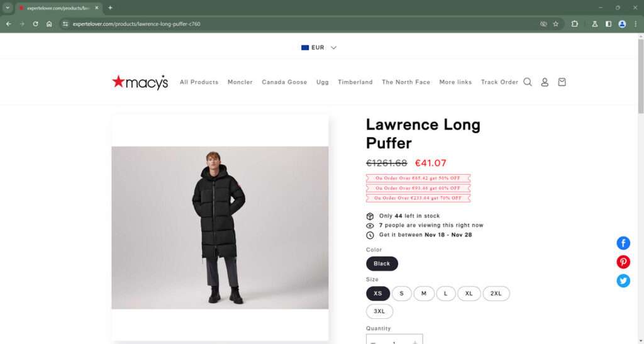The height and width of the screenshot is (344, 644).
Task: Click the Macy's logo
Action: pos(140,82)
